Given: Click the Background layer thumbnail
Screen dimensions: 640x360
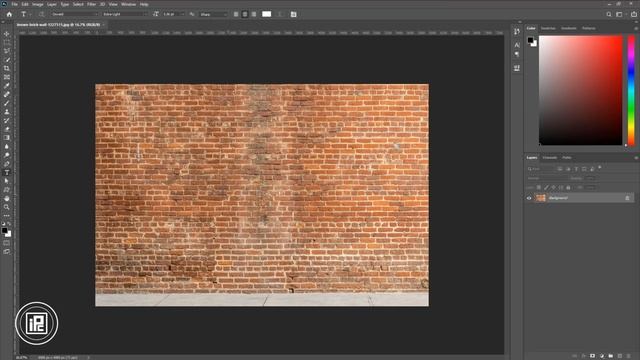Looking at the screenshot, I should pos(541,198).
